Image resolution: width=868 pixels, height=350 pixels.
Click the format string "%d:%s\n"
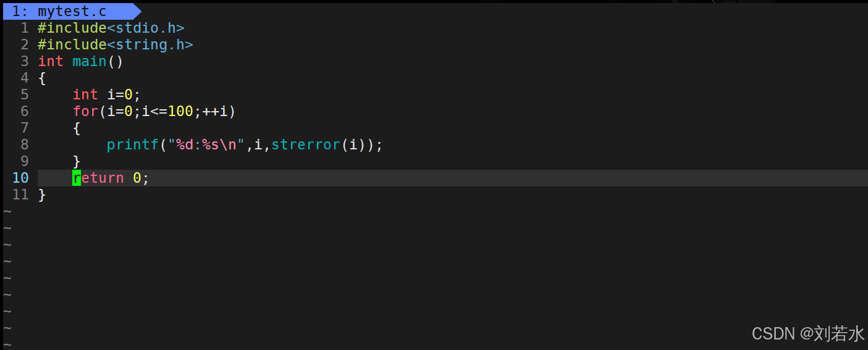(206, 144)
